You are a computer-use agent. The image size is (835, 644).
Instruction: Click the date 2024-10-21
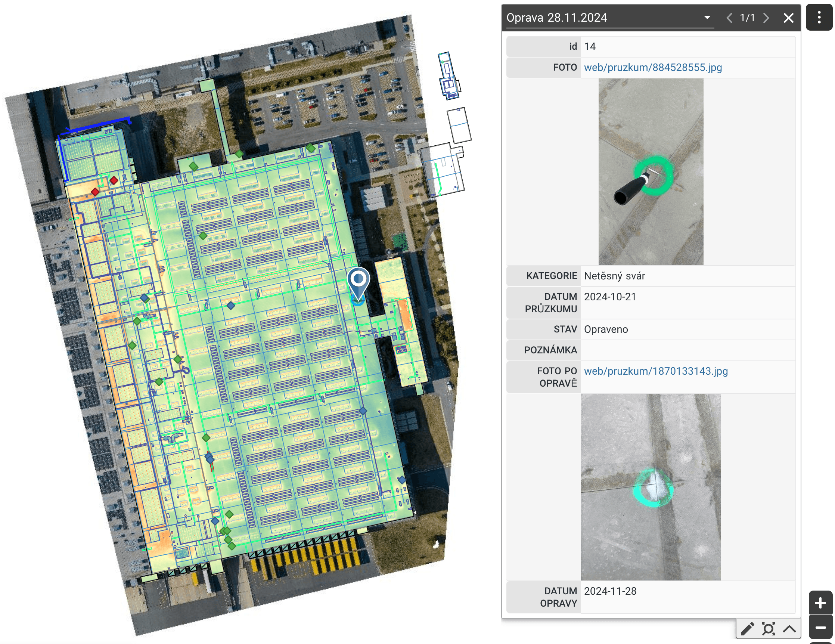tap(610, 297)
